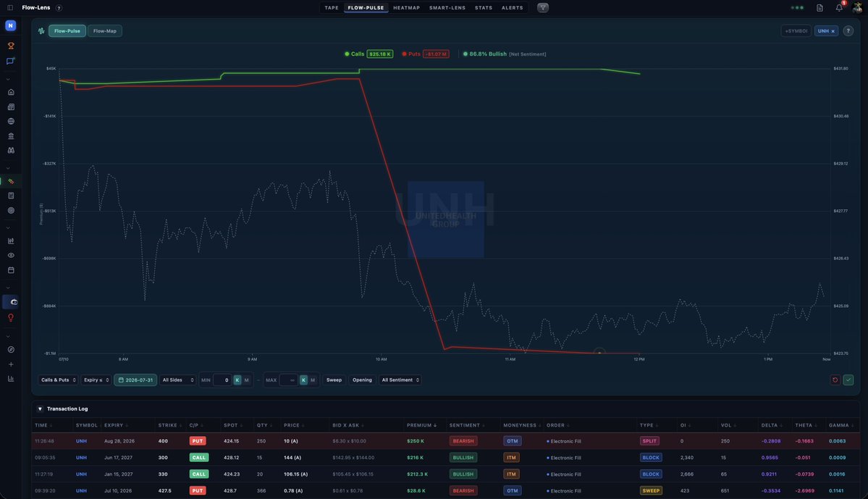Open the chat bubble icon in sidebar
This screenshot has width=868, height=499.
click(11, 61)
